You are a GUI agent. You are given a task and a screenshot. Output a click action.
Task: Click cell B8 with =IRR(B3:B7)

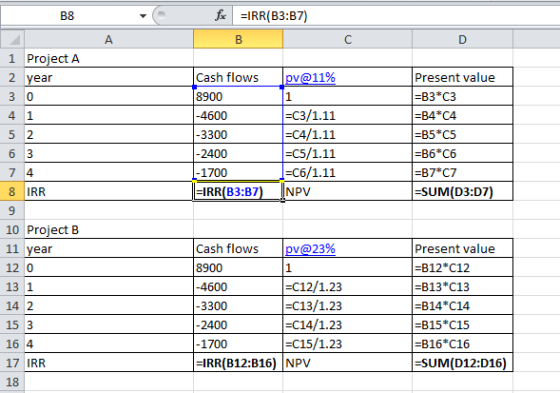[238, 191]
